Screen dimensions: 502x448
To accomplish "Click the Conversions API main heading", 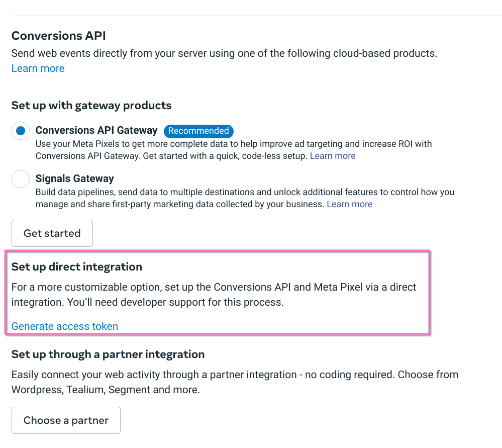I will (x=59, y=36).
